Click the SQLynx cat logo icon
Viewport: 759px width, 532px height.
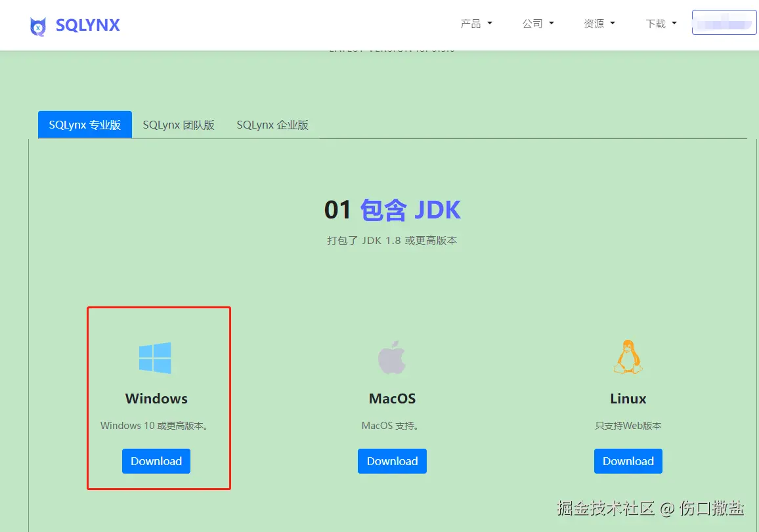pyautogui.click(x=38, y=26)
